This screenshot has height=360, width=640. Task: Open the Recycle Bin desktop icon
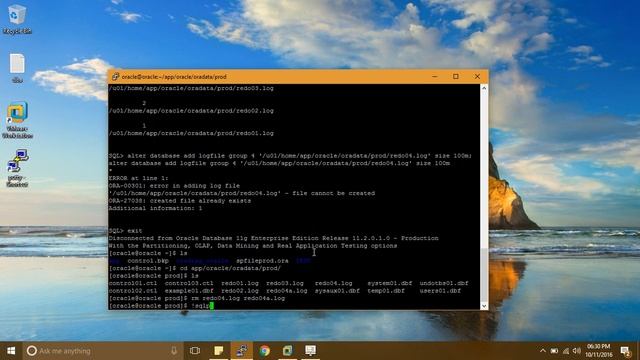tap(17, 18)
